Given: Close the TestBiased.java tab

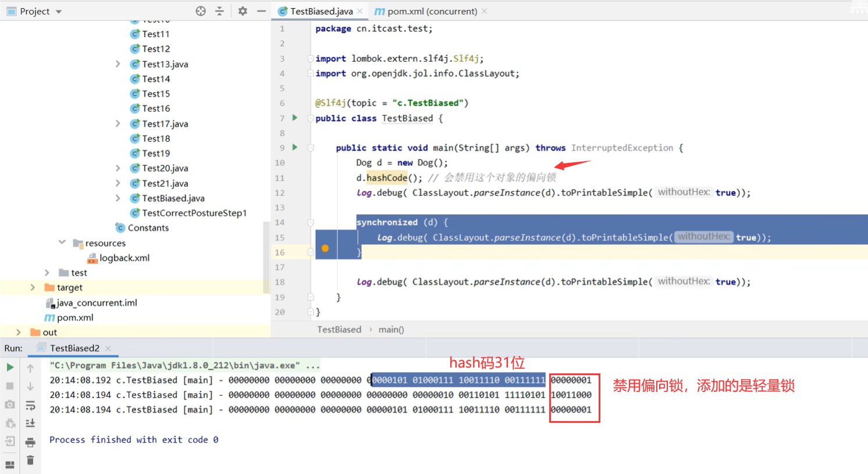Looking at the screenshot, I should pos(360,11).
